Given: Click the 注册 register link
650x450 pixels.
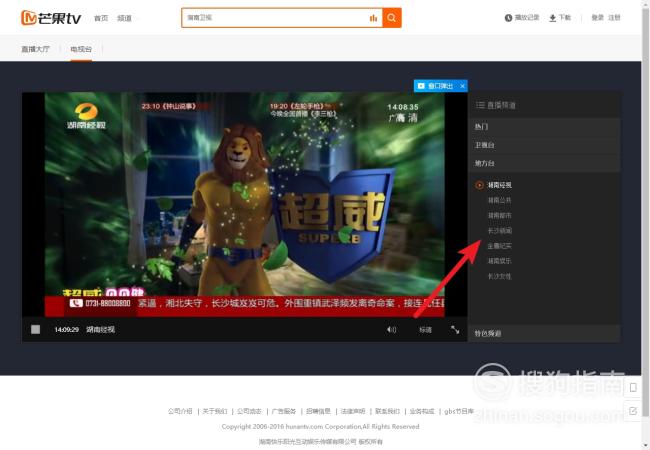Looking at the screenshot, I should (614, 17).
